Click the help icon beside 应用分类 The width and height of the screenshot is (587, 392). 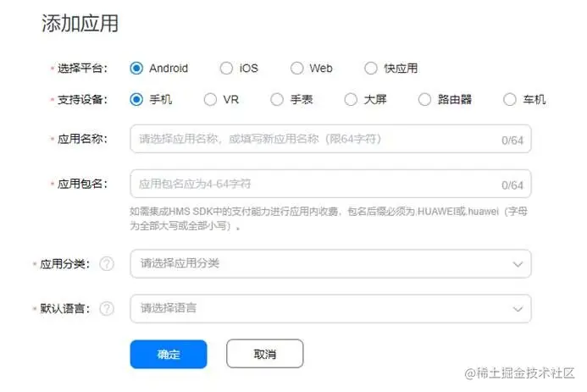(107, 263)
